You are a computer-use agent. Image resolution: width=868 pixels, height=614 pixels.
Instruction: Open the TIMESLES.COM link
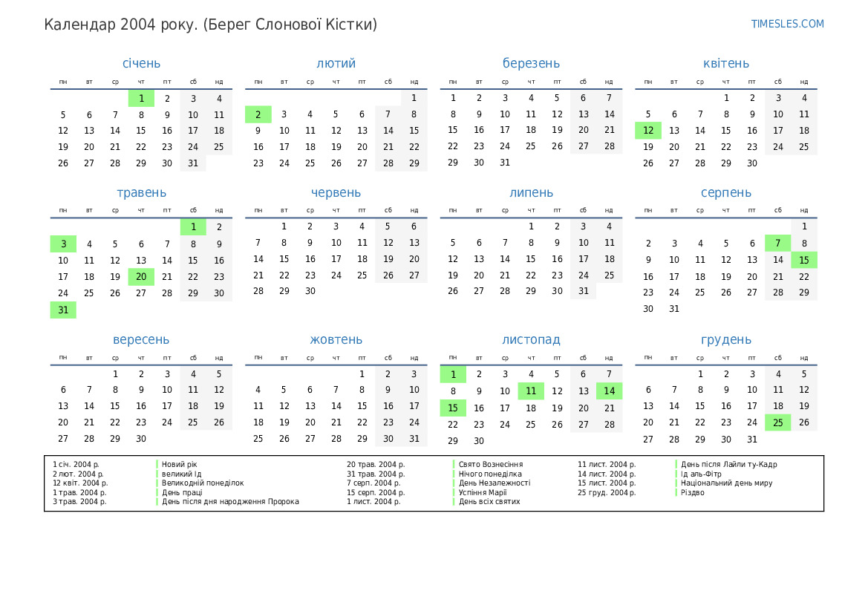click(x=787, y=24)
